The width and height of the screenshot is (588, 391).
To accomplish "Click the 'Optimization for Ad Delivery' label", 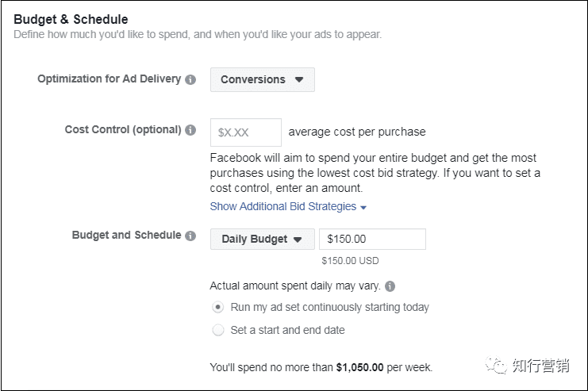I will pos(109,79).
